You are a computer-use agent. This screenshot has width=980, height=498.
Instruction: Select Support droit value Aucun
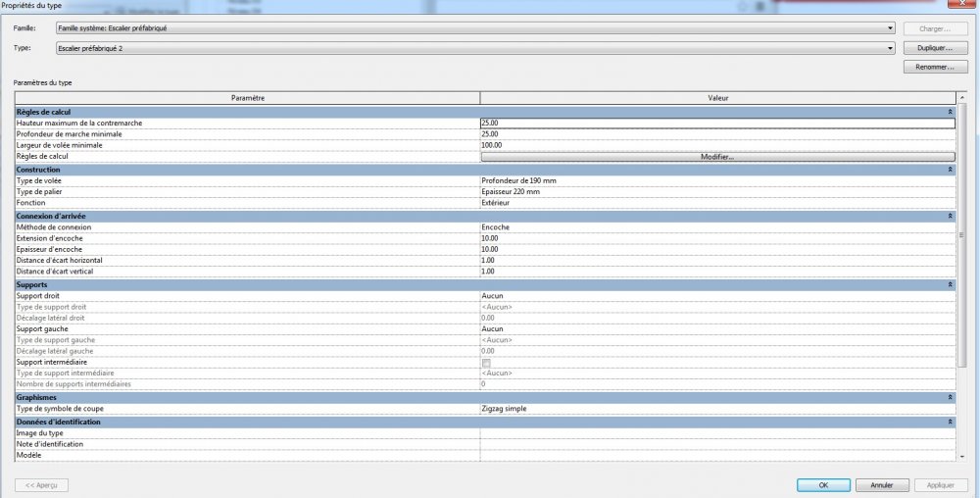point(717,296)
